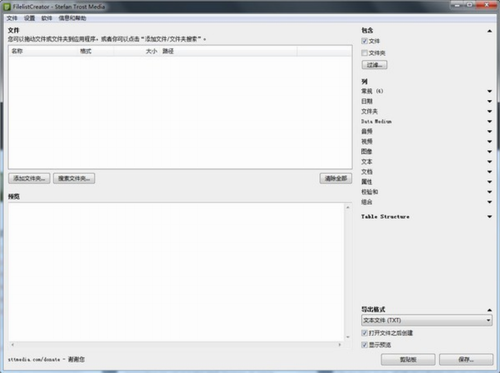Toggle the 打开文件之后创建 checkbox
Viewport: 500px width, 373px height.
click(x=365, y=333)
